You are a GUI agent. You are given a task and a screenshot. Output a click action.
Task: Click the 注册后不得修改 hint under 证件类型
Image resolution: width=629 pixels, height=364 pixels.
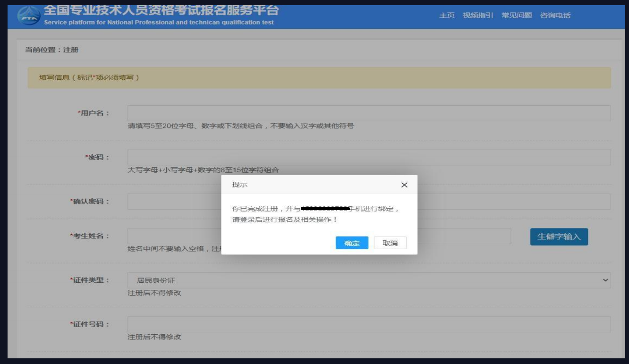point(154,293)
